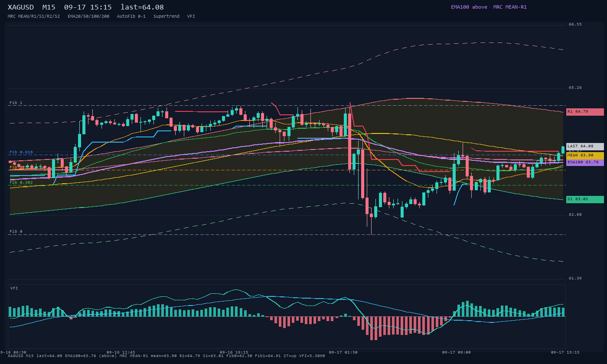The image size is (607, 364).
Task: Select the Supertrend indicator label
Action: [166, 16]
